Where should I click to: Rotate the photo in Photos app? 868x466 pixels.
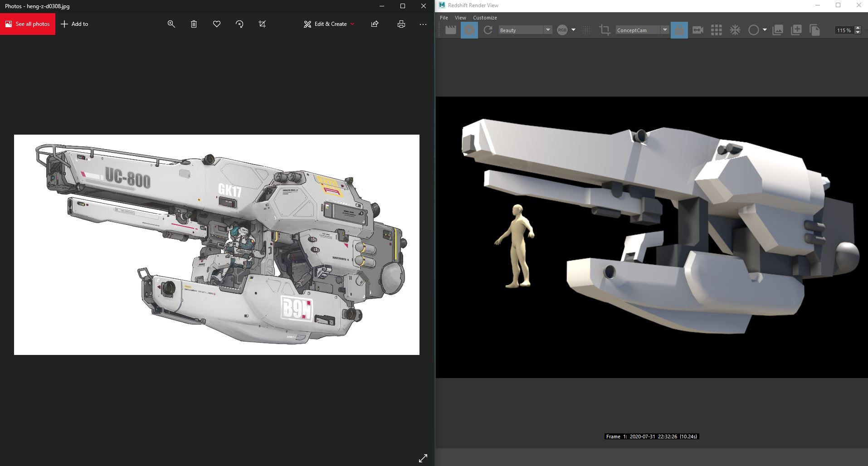coord(239,24)
